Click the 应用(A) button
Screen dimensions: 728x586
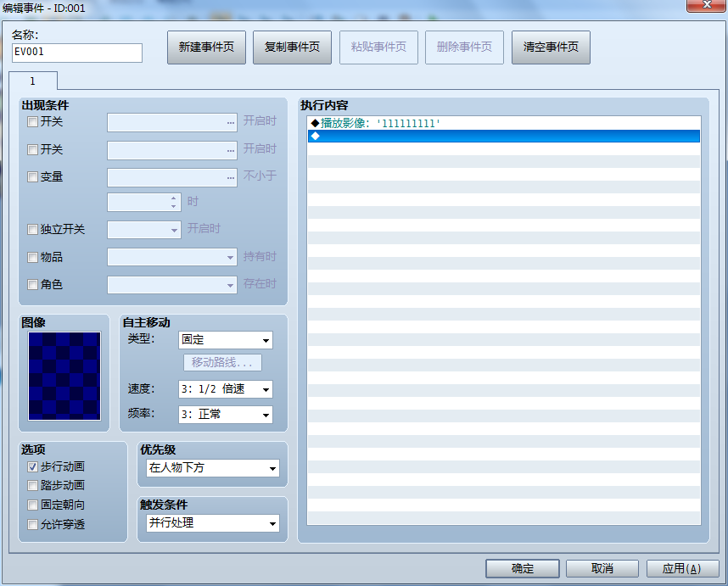682,568
